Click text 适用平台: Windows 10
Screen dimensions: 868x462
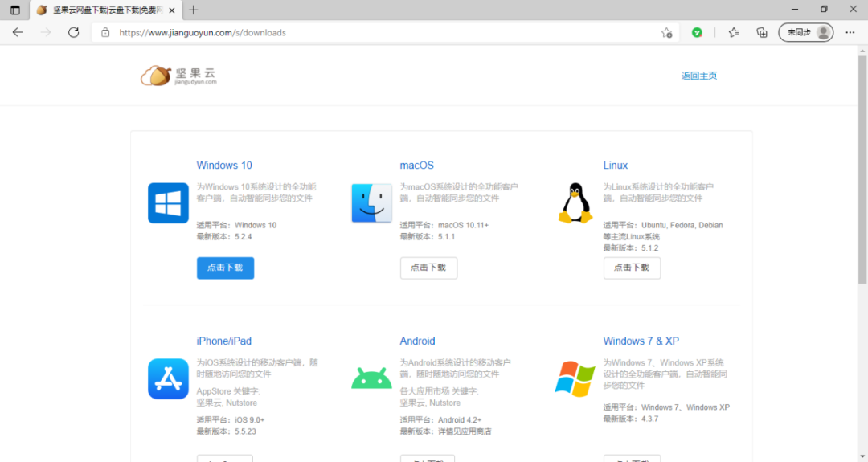236,225
